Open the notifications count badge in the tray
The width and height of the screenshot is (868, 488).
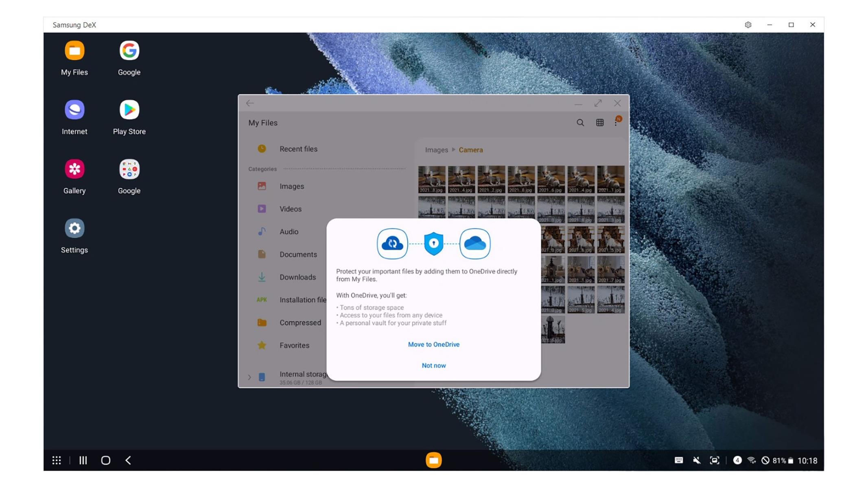coord(737,460)
